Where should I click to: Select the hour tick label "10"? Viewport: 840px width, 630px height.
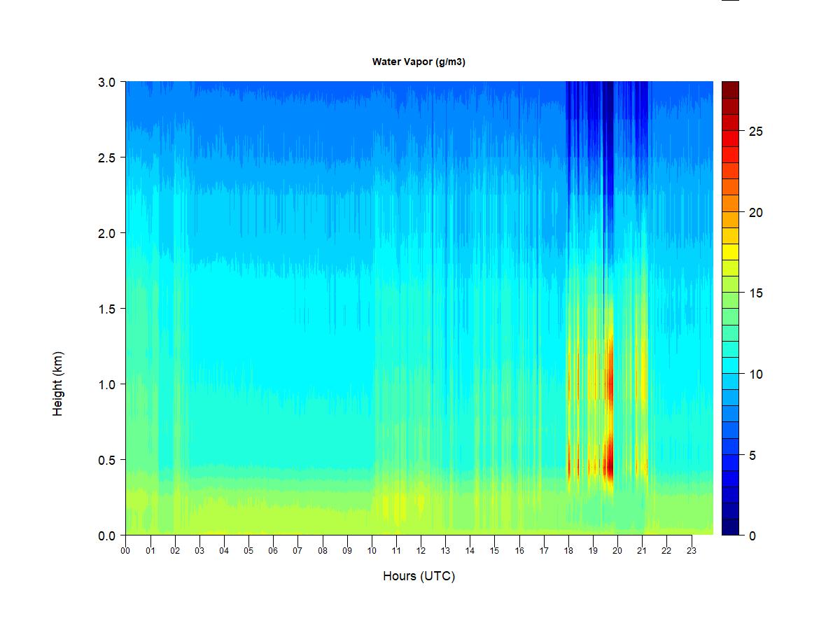371,550
